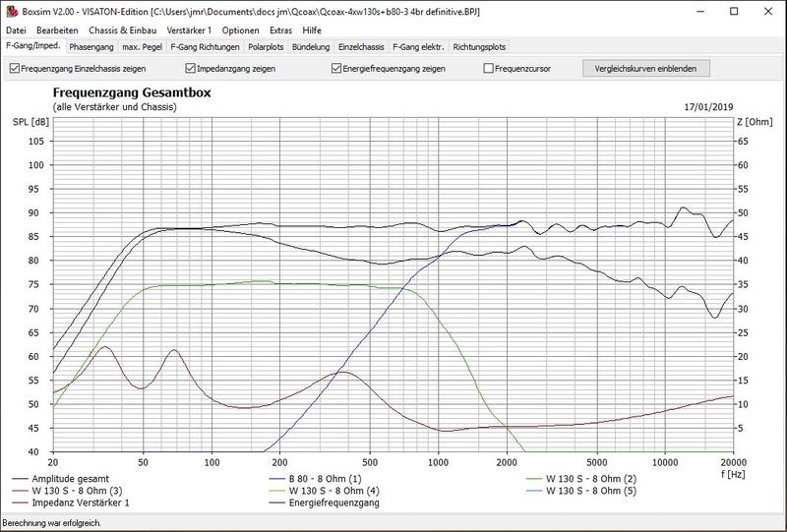This screenshot has height=532, width=787.
Task: Disable Energiefrequenzgang zeigen checkbox
Action: pos(336,68)
